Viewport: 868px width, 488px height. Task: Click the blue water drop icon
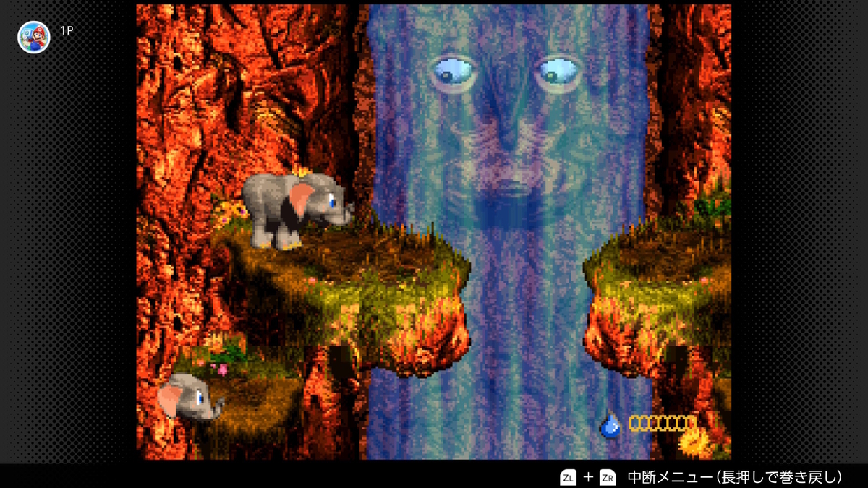[x=611, y=425]
